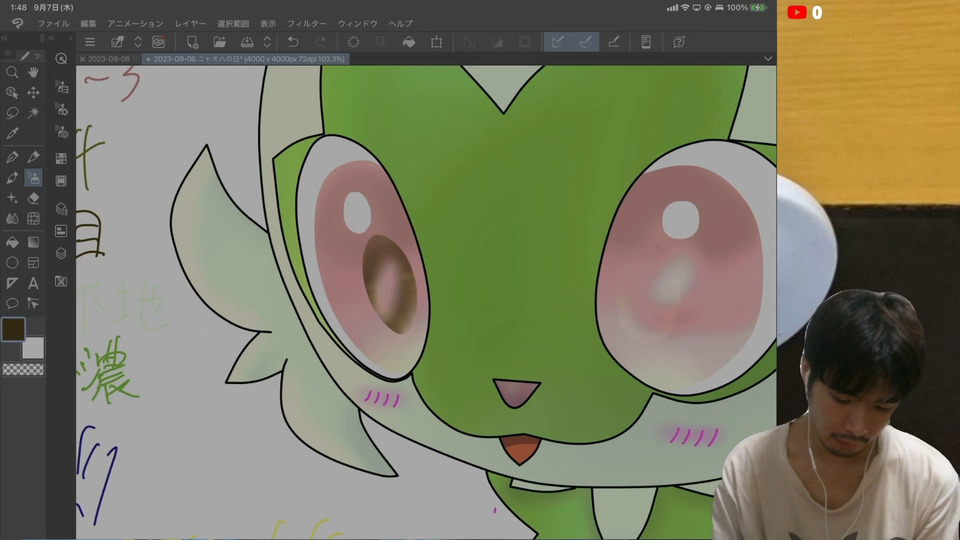
Task: Select the highlighted Airbrush tool
Action: 33,178
